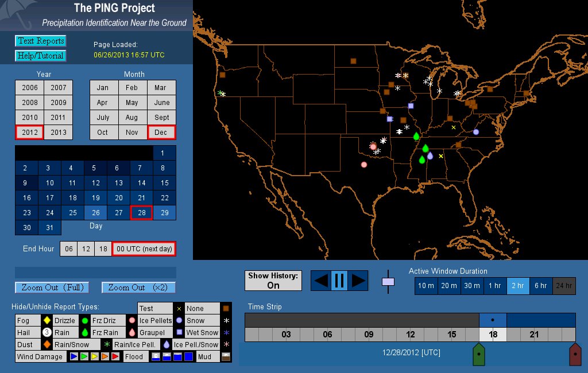588x373 pixels.
Task: Click the orange diamond Dust icon
Action: click(47, 345)
